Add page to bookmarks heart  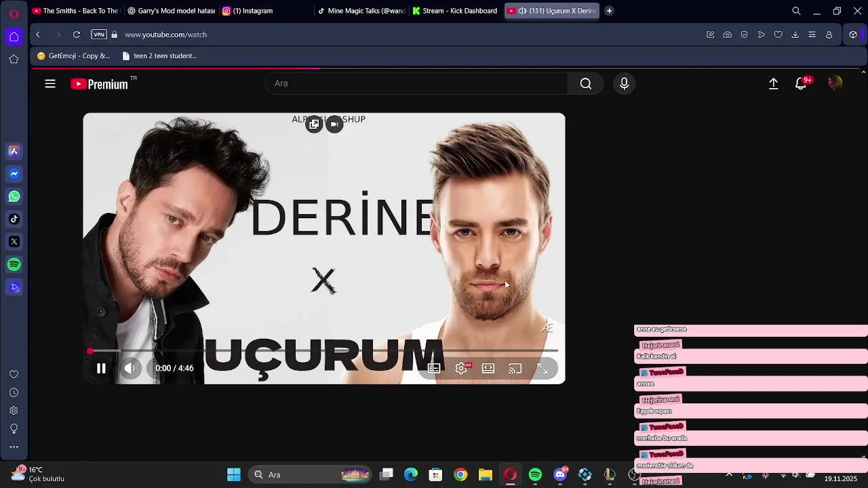point(778,35)
